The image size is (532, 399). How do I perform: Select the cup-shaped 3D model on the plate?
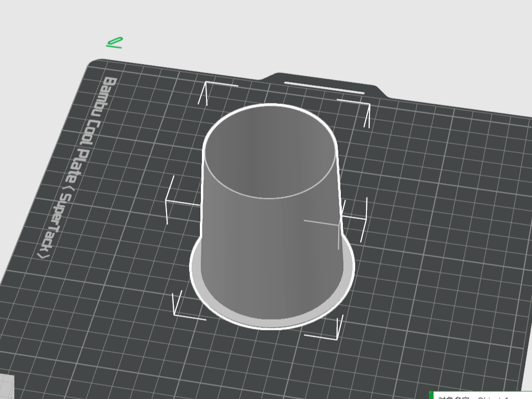tap(272, 216)
